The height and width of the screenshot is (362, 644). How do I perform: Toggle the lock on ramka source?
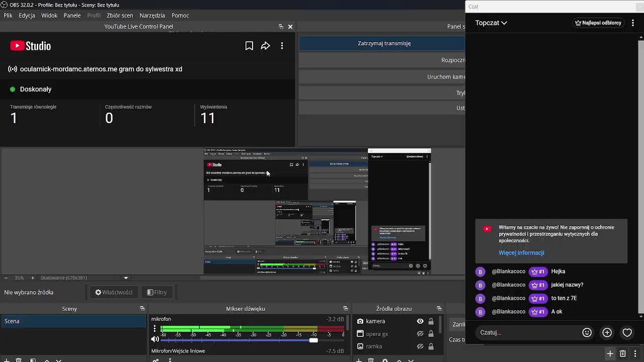tap(431, 346)
